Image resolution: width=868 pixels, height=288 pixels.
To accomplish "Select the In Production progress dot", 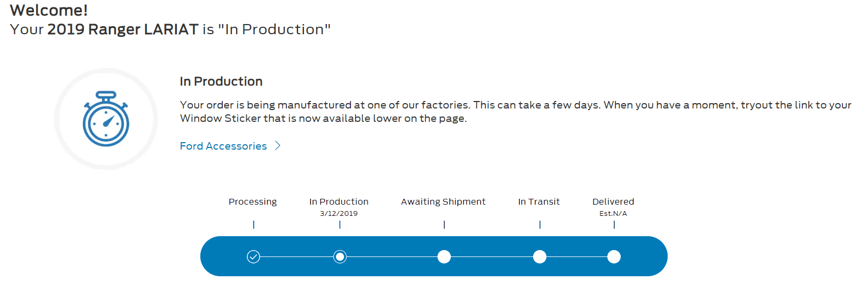I will (x=340, y=257).
